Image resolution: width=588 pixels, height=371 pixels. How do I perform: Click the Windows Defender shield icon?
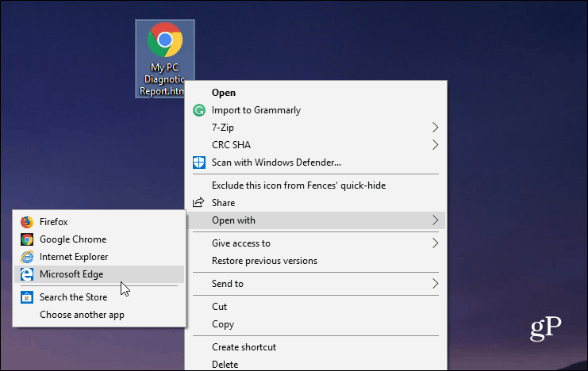click(x=198, y=163)
